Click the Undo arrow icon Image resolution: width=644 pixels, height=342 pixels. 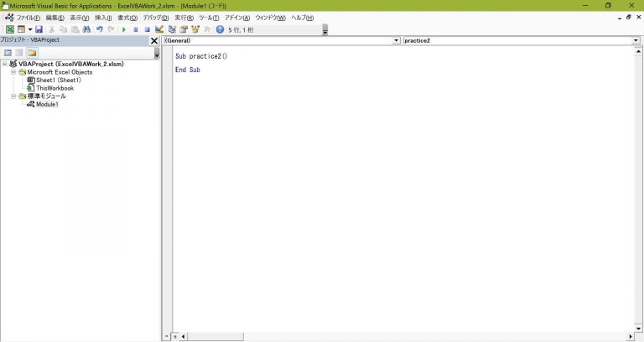pyautogui.click(x=99, y=29)
